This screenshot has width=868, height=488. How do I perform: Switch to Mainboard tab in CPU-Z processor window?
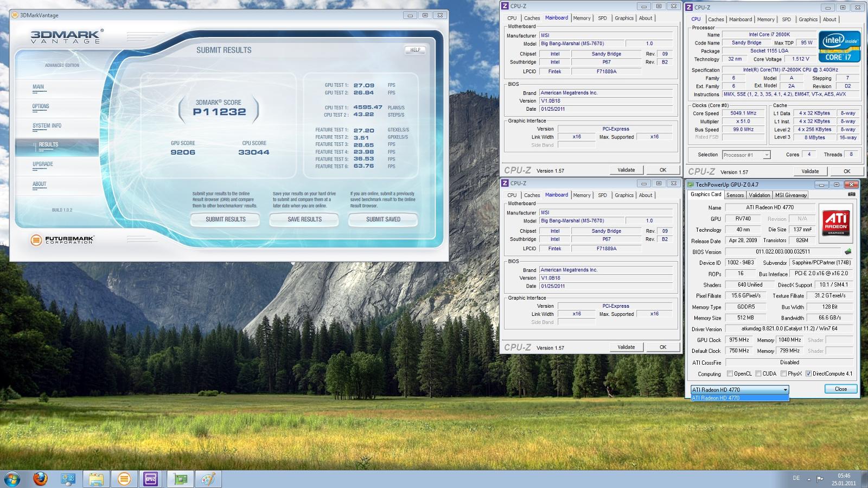pyautogui.click(x=741, y=20)
